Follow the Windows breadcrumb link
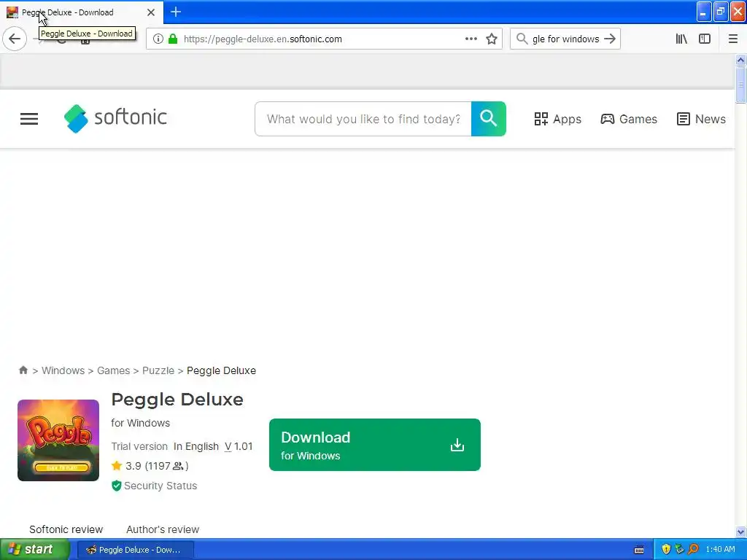 click(x=63, y=370)
